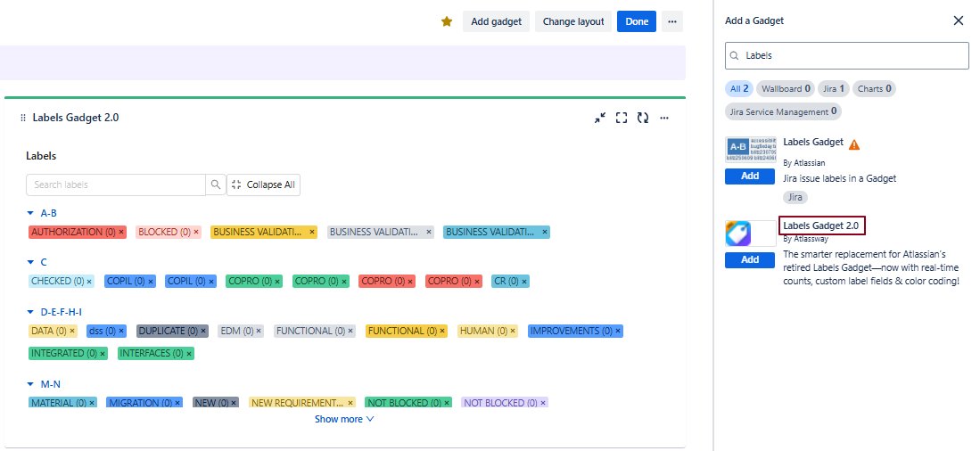The width and height of the screenshot is (980, 451).
Task: Star this dashboard as favorite
Action: pos(447,21)
